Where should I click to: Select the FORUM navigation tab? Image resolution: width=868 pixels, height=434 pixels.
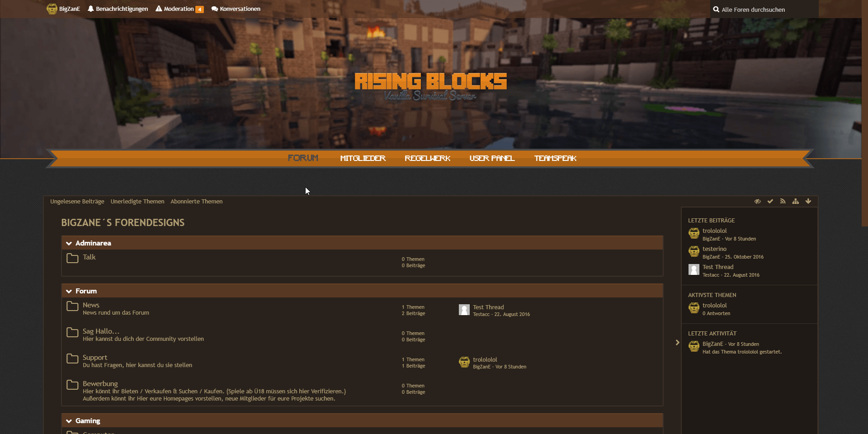pos(303,158)
